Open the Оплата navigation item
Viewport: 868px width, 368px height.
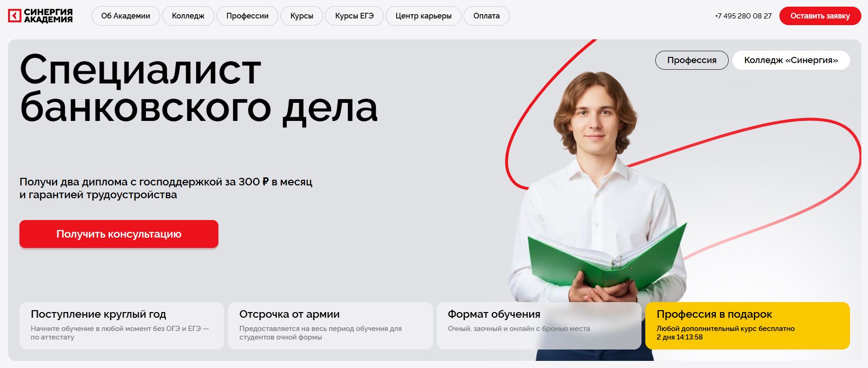487,16
